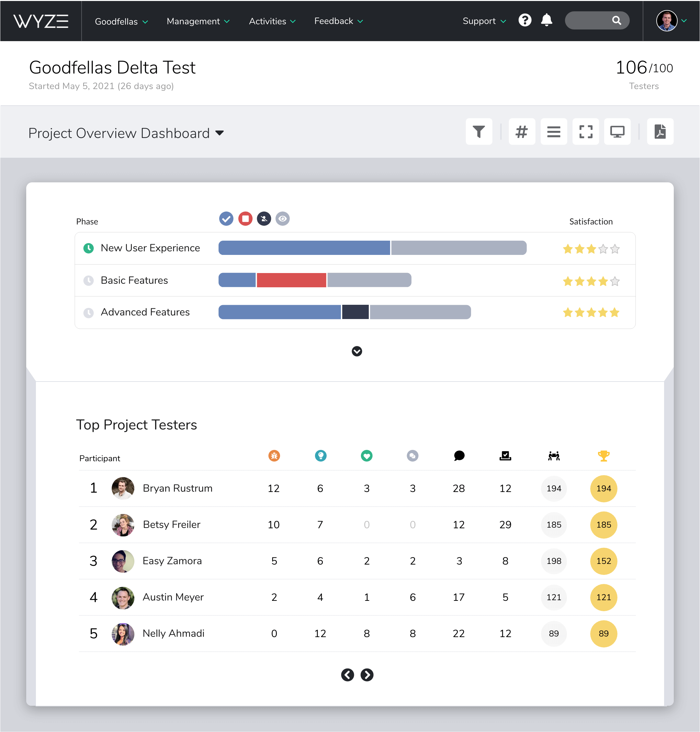Sort testers by trophy column icon
Viewport: 700px width, 732px height.
coord(604,456)
